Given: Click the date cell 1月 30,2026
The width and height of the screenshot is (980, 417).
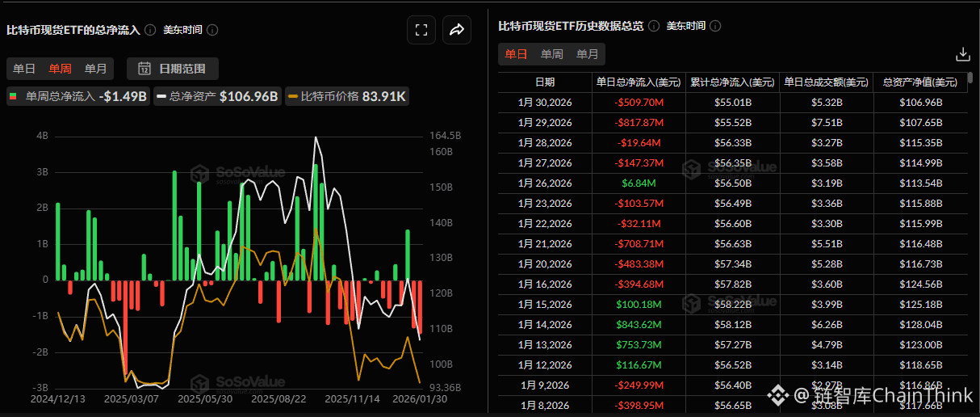Looking at the screenshot, I should point(545,103).
